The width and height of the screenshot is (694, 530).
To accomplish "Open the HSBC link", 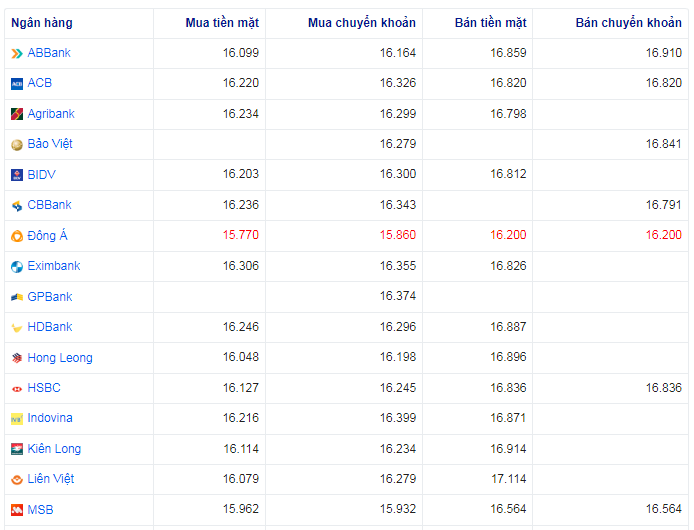I will pyautogui.click(x=44, y=388).
